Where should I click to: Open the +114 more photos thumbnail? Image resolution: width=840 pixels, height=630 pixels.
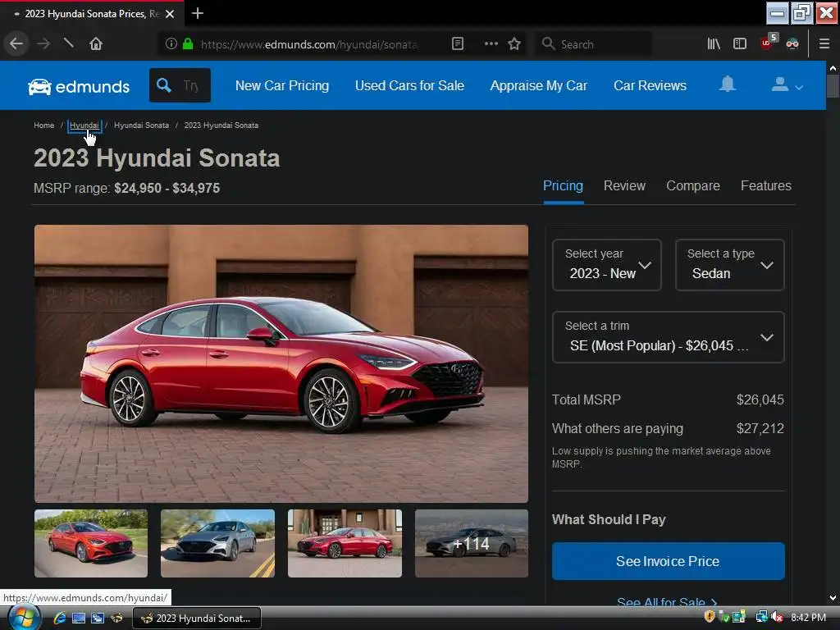pos(472,543)
